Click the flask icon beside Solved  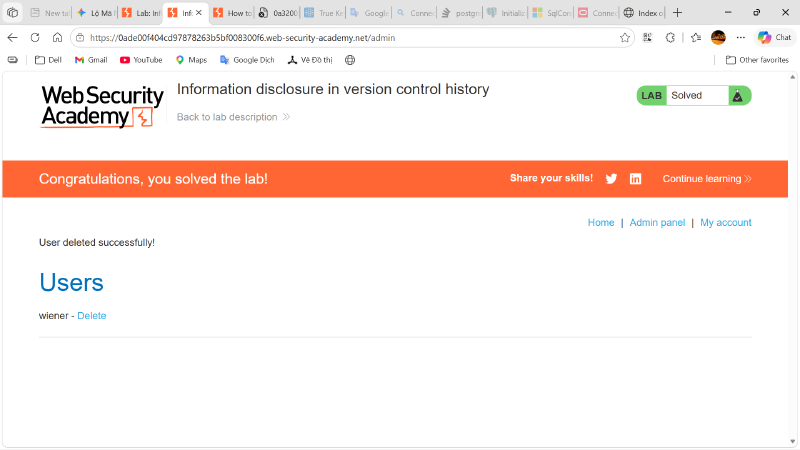coord(738,95)
